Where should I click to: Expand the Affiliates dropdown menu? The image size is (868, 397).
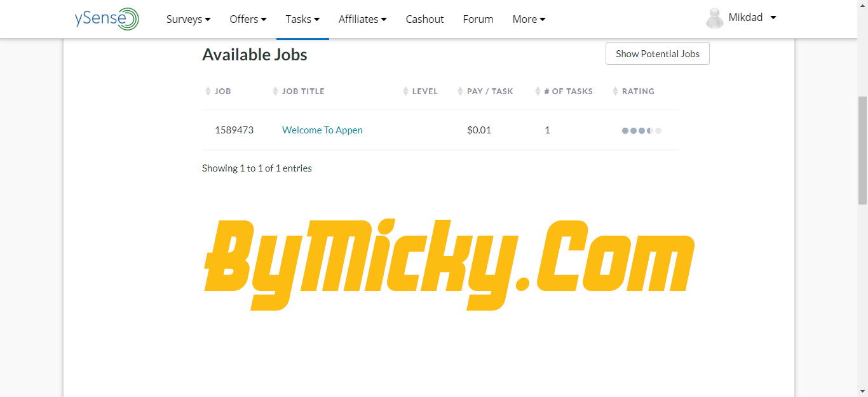click(x=363, y=19)
